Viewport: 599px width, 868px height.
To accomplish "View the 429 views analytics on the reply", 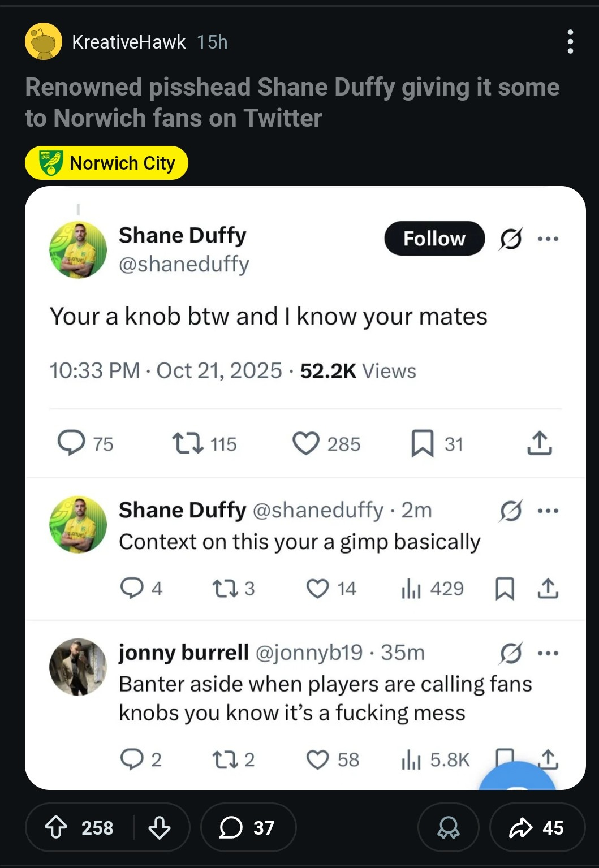I will (x=433, y=589).
